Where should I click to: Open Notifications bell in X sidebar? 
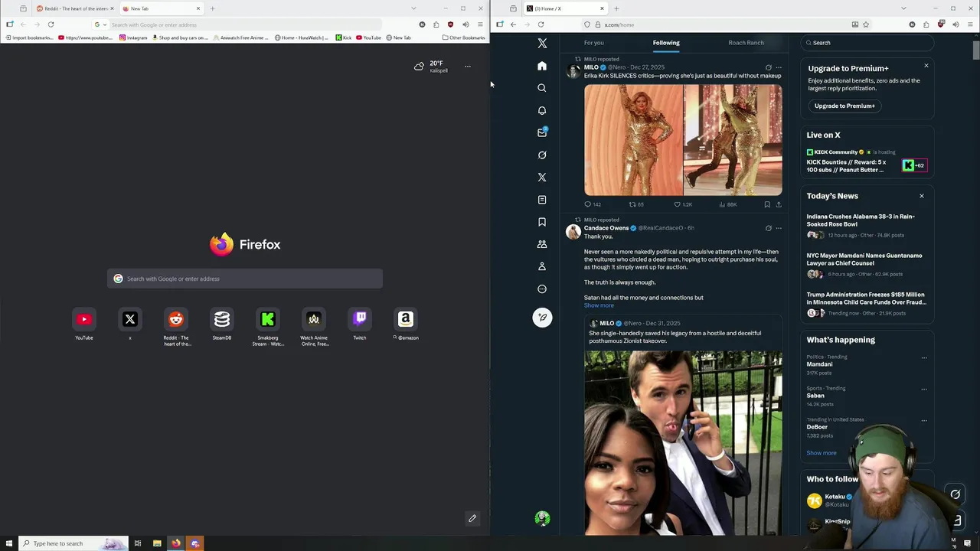(542, 110)
